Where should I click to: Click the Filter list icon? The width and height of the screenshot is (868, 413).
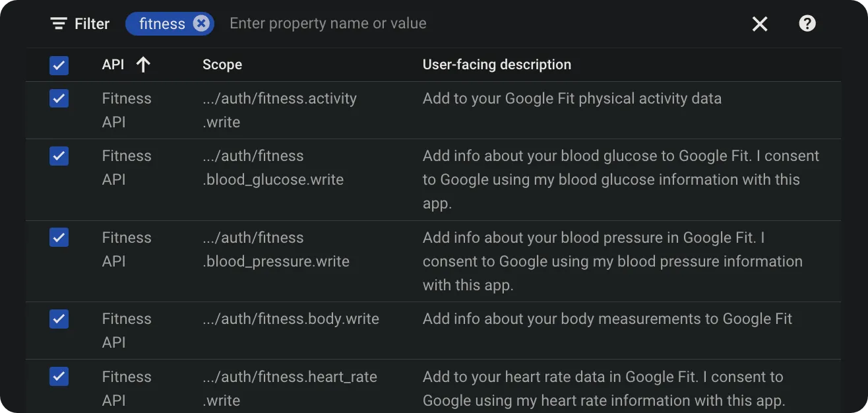pos(59,24)
